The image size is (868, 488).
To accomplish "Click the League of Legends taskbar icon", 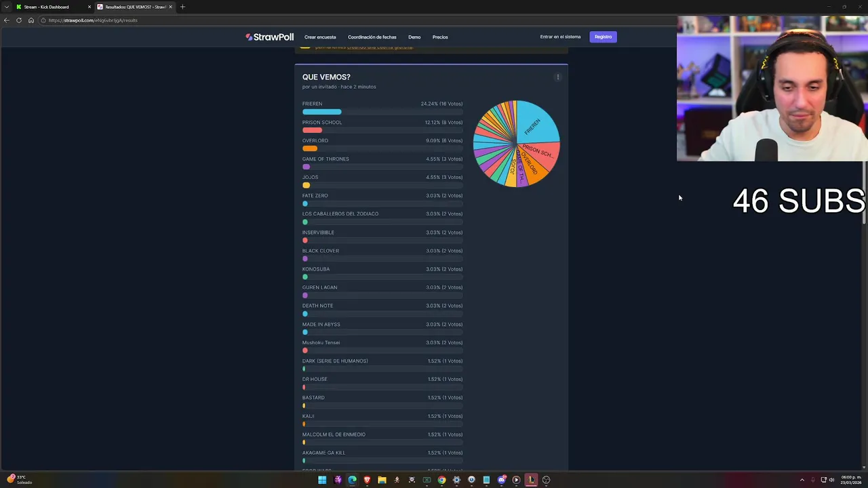I will (x=531, y=480).
